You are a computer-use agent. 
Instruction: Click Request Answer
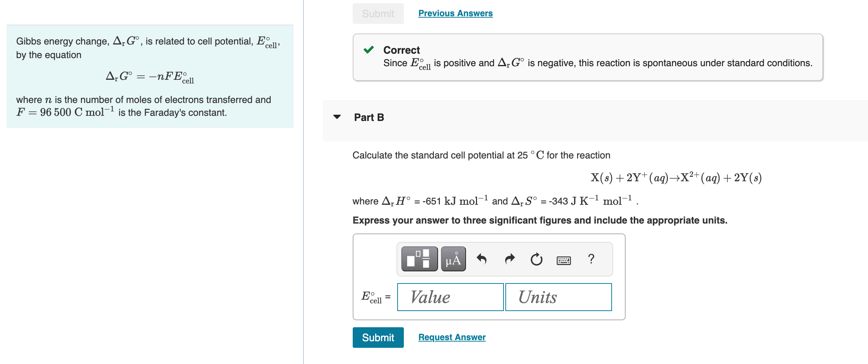452,337
